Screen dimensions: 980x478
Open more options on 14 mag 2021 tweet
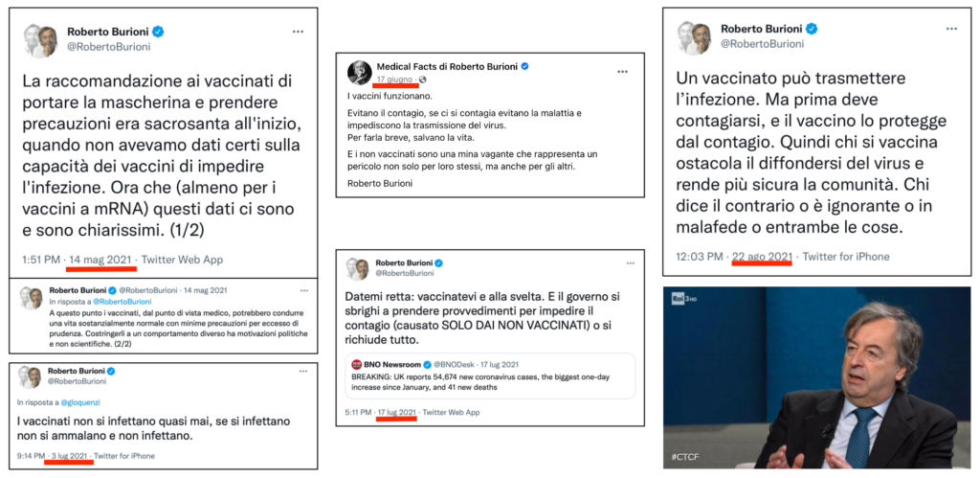click(299, 32)
